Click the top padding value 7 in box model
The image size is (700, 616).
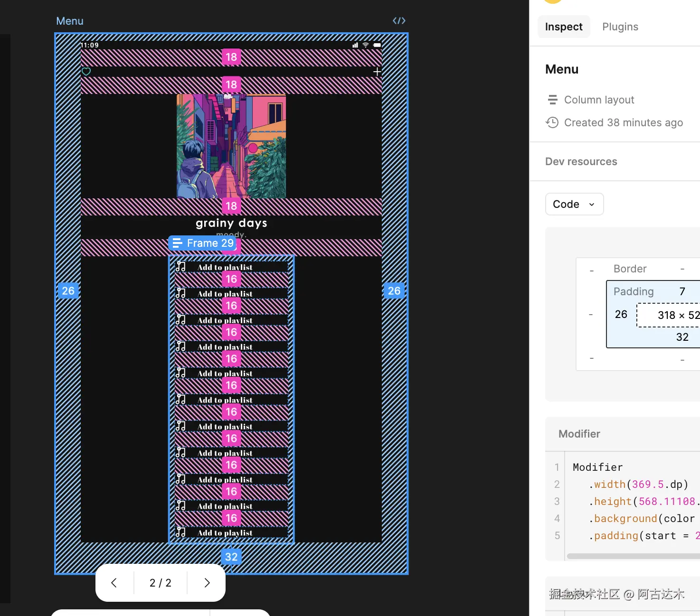pos(682,291)
